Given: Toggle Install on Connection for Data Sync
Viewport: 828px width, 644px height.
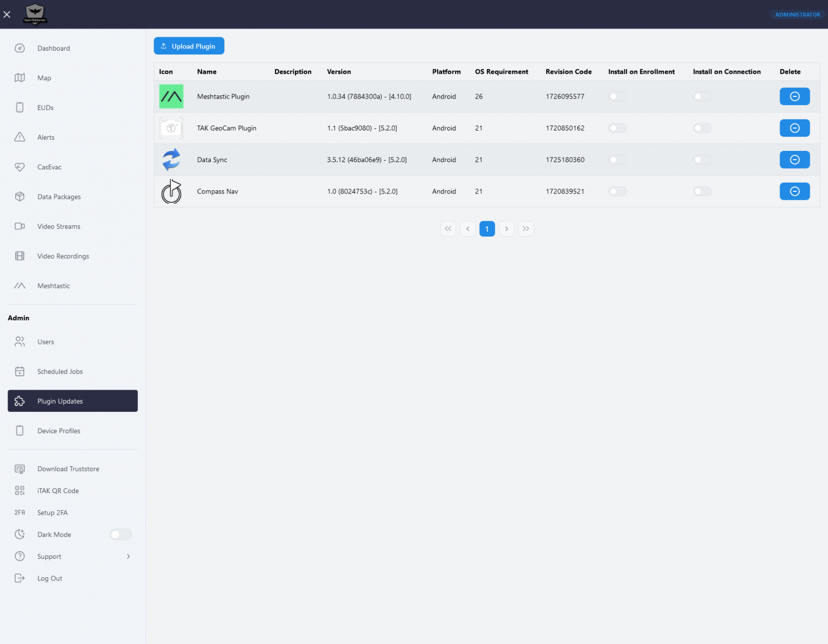Looking at the screenshot, I should pos(702,160).
